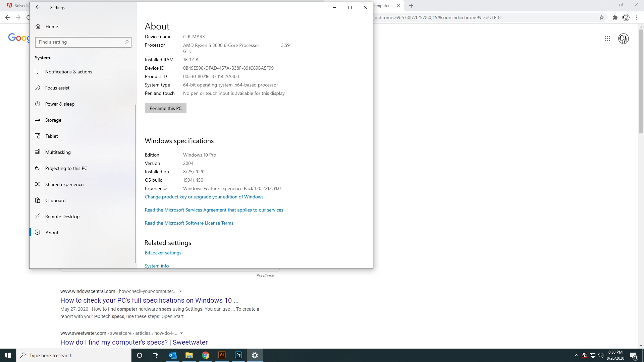
Task: Click the Chrome page vertical scrollbar
Action: (x=641, y=80)
